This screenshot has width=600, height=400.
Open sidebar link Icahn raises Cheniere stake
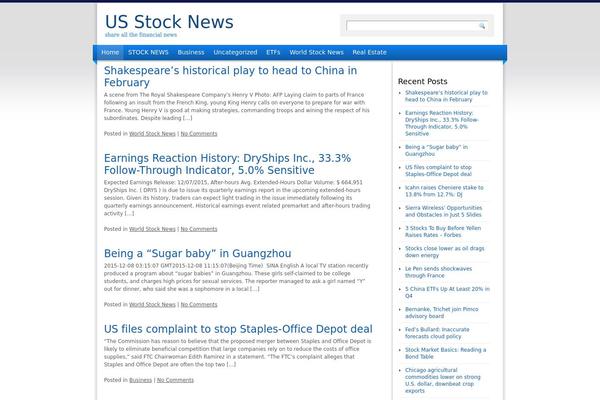(x=444, y=191)
